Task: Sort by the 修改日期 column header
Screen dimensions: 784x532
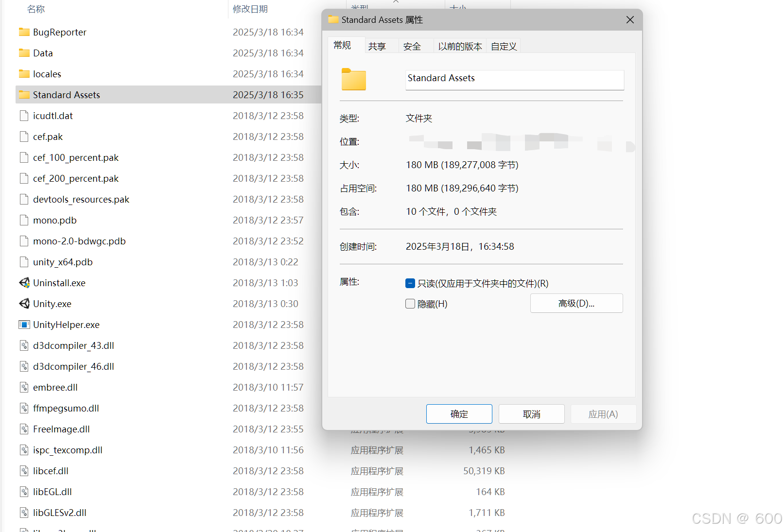Action: 250,9
